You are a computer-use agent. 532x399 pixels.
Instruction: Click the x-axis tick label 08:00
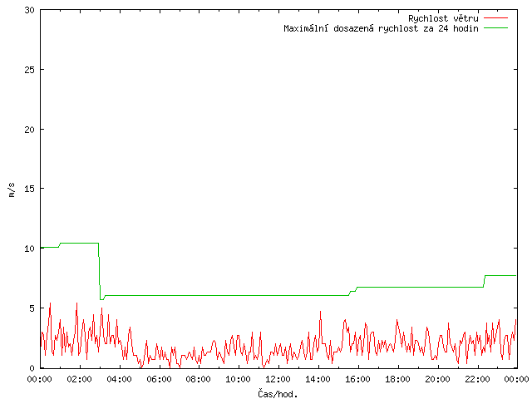click(x=199, y=379)
